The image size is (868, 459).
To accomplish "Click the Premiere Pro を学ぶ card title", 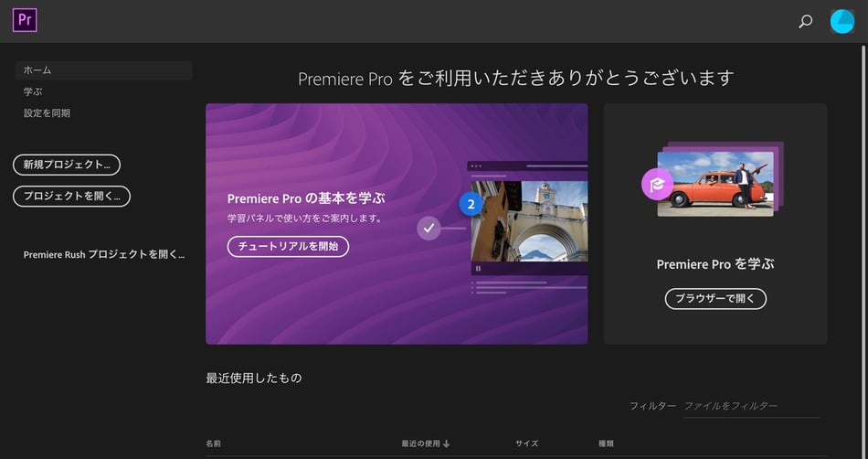I will (x=715, y=264).
